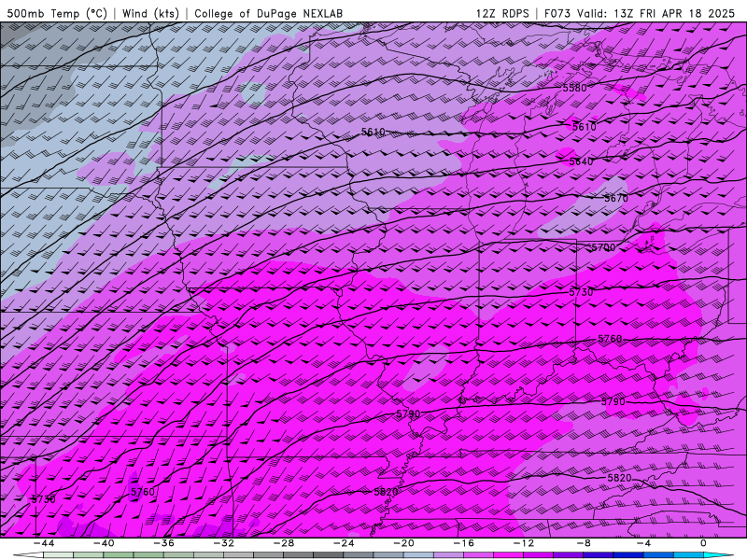747x560 pixels.
Task: Click the -28 color scale label
Action: 284,543
